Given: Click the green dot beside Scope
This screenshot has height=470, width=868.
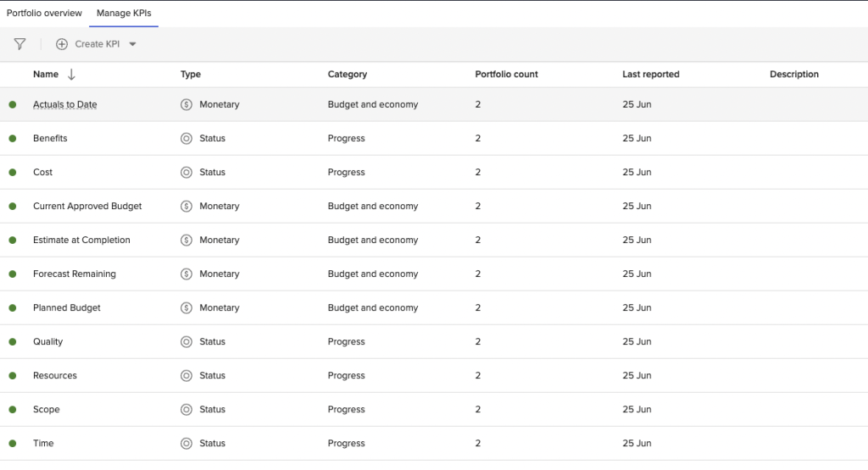Looking at the screenshot, I should point(13,410).
